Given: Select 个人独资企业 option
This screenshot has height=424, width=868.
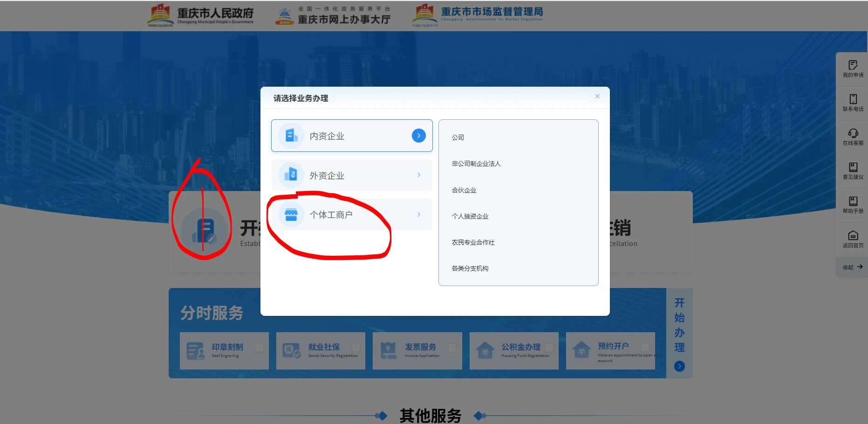Looking at the screenshot, I should (x=470, y=216).
